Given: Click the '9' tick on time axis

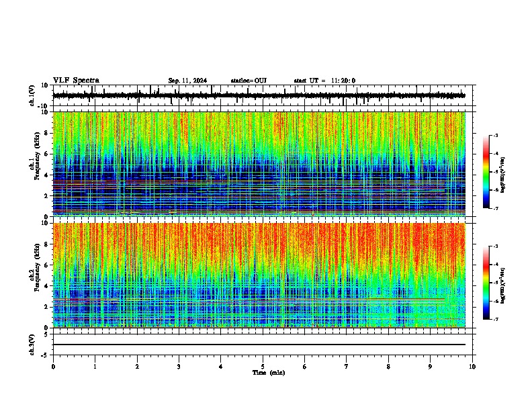Looking at the screenshot, I should coord(430,367).
